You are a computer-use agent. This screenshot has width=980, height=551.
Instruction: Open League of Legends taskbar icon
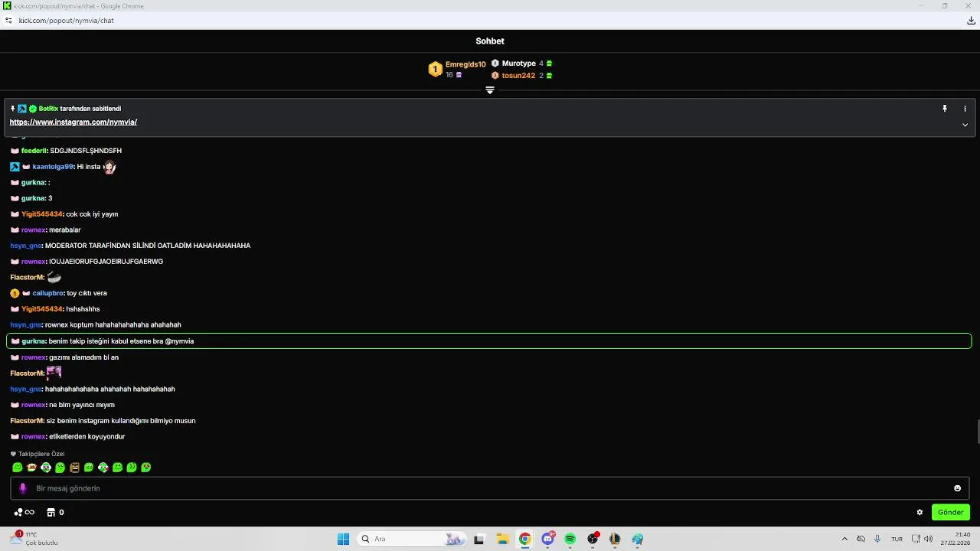(615, 539)
